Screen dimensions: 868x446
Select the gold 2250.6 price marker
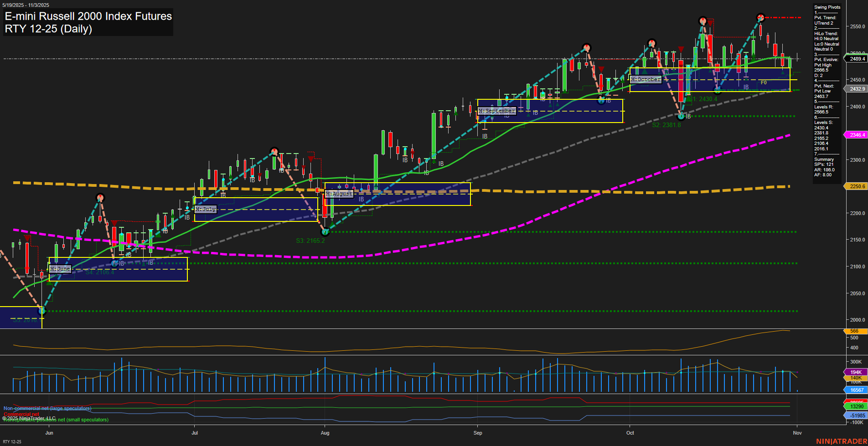[857, 186]
